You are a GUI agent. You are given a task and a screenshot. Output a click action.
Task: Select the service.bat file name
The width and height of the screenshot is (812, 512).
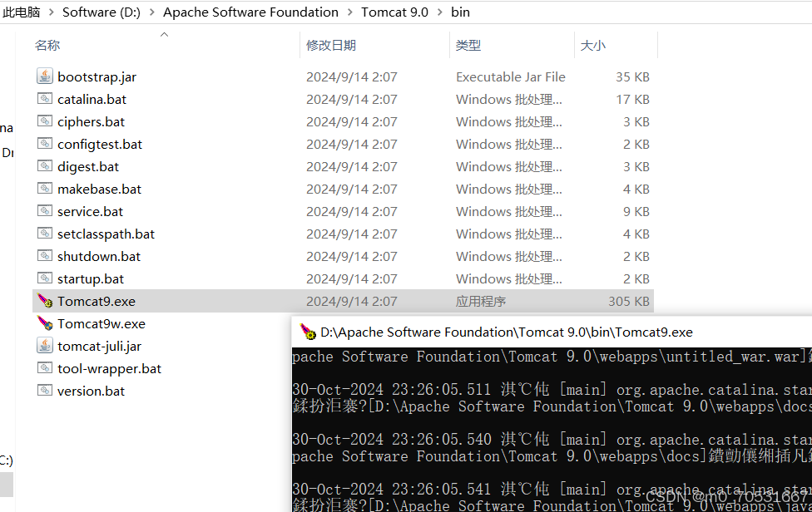coord(90,211)
